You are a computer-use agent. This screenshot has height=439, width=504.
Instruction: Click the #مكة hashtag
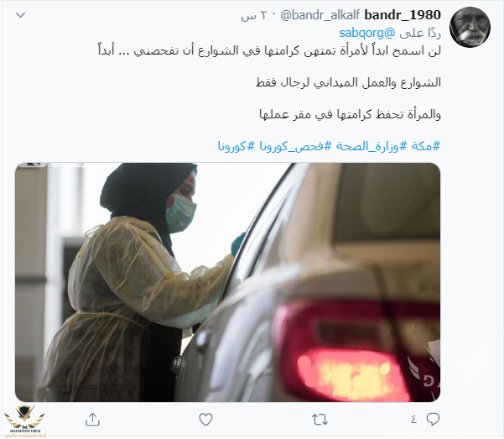click(x=426, y=146)
